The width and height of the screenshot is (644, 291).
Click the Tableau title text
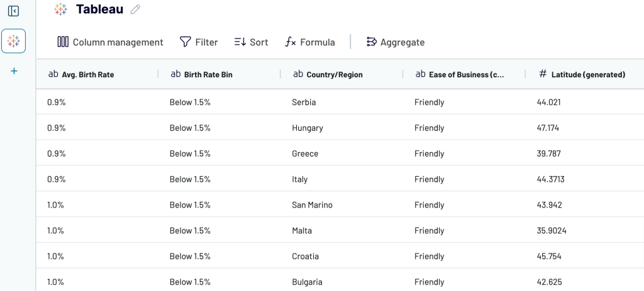tap(99, 9)
